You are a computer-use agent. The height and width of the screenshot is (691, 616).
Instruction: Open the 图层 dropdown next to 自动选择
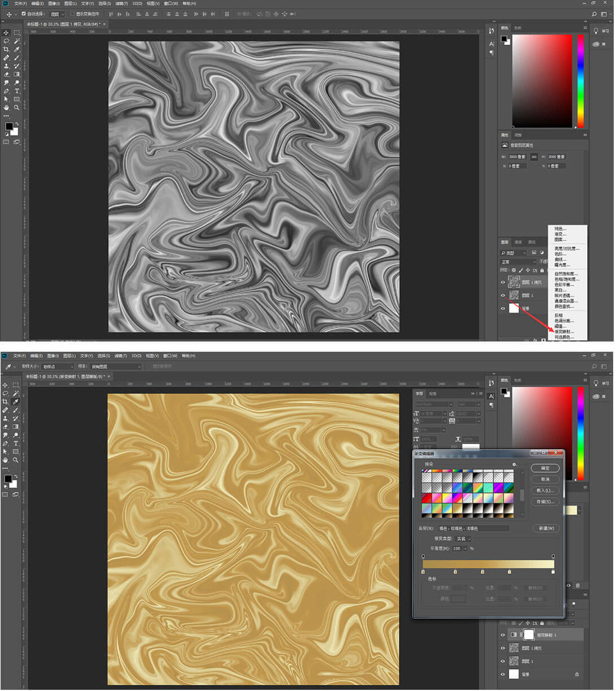(x=57, y=14)
